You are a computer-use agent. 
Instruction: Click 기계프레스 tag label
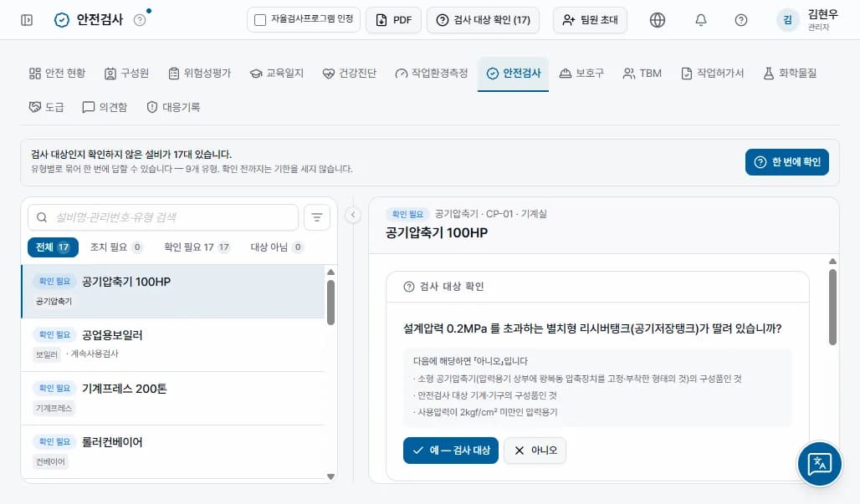54,408
